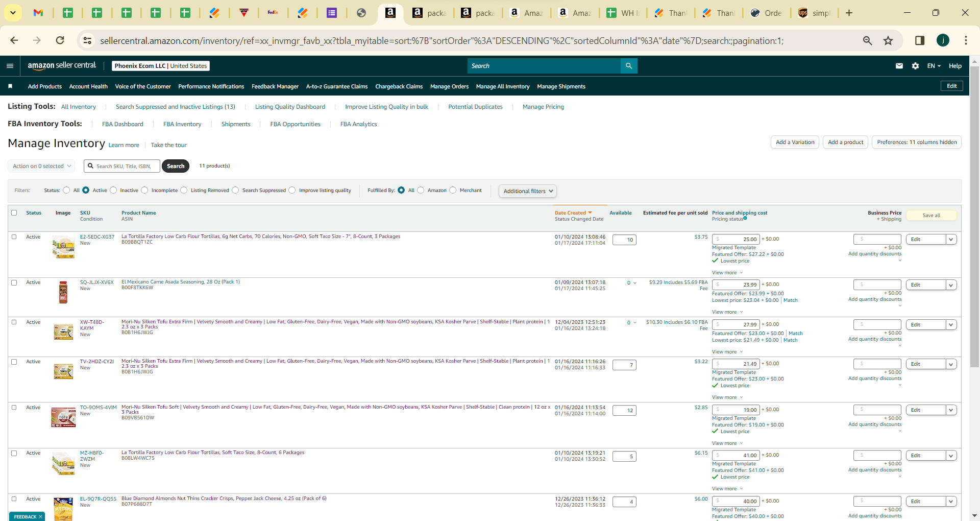Open Preferences: 11 columns hidden
980x521 pixels.
(x=917, y=142)
